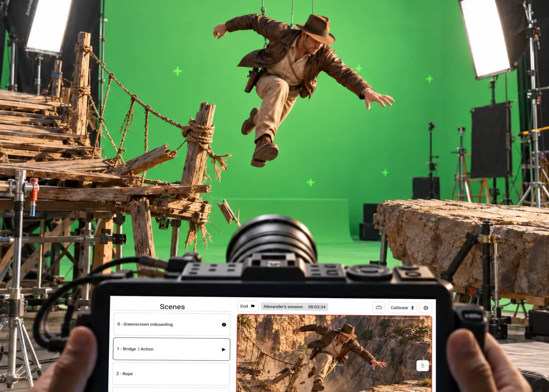
Task: Click the flag icon next to End
Action: pyautogui.click(x=253, y=306)
